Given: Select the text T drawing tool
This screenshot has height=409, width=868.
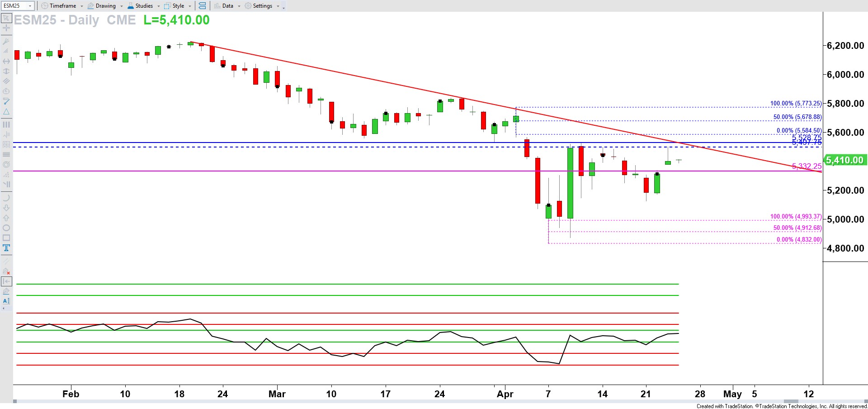Looking at the screenshot, I should pos(6,247).
